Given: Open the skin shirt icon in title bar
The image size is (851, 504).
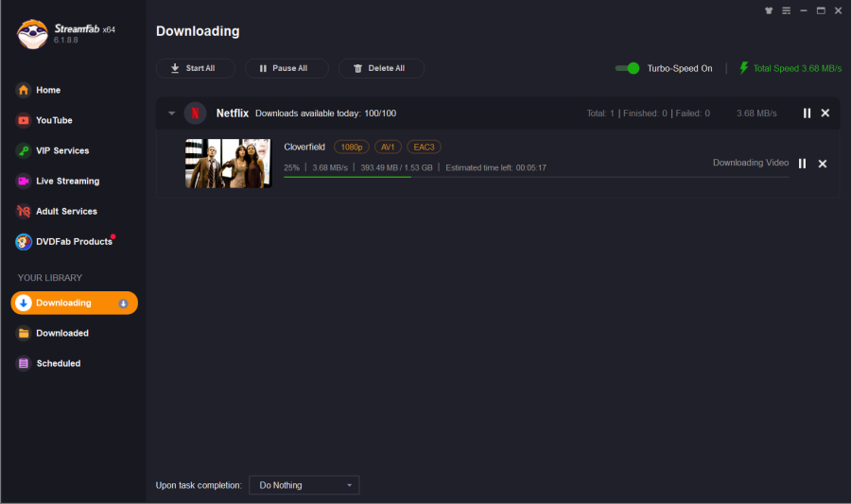Looking at the screenshot, I should click(x=769, y=10).
